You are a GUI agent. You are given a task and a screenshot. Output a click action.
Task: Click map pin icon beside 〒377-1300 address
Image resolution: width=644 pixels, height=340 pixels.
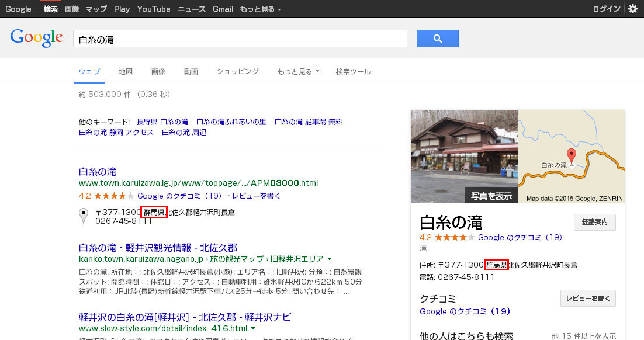84,216
